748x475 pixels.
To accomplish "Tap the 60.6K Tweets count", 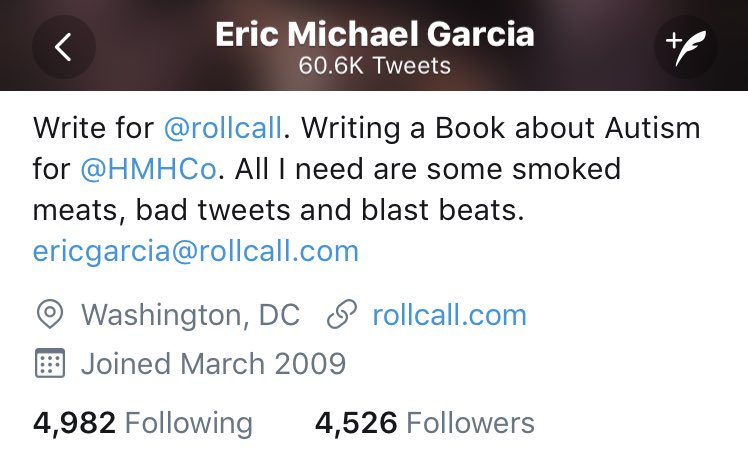I will (374, 65).
